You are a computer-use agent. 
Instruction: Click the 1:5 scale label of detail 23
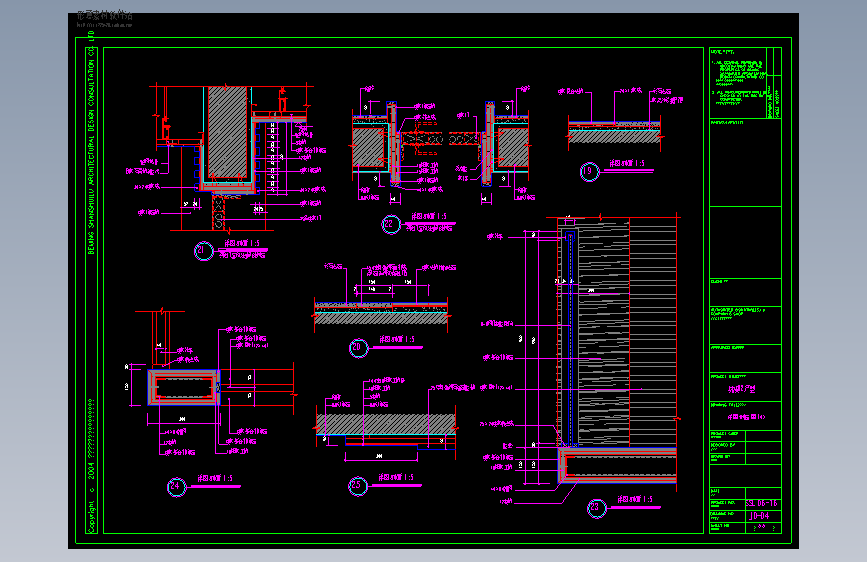635,499
